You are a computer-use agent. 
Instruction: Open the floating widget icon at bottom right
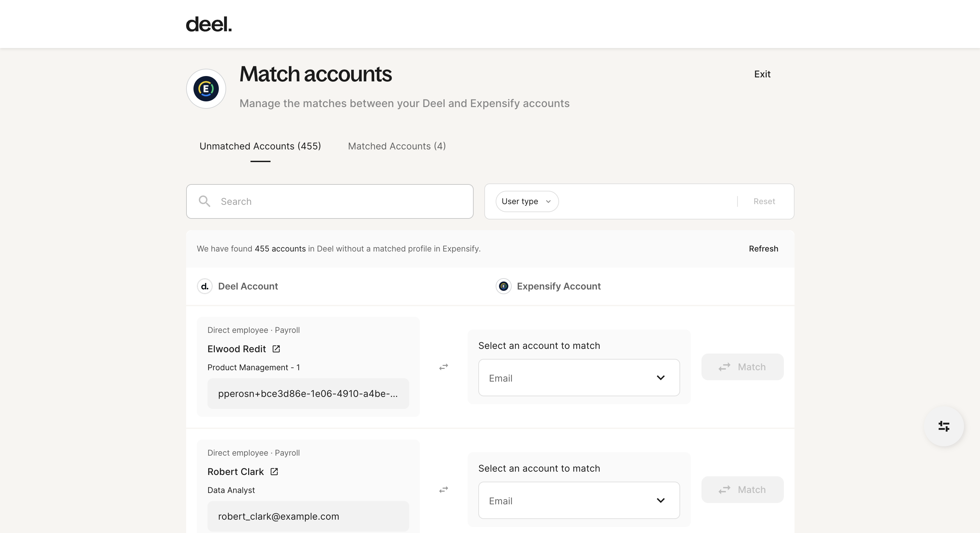944,426
